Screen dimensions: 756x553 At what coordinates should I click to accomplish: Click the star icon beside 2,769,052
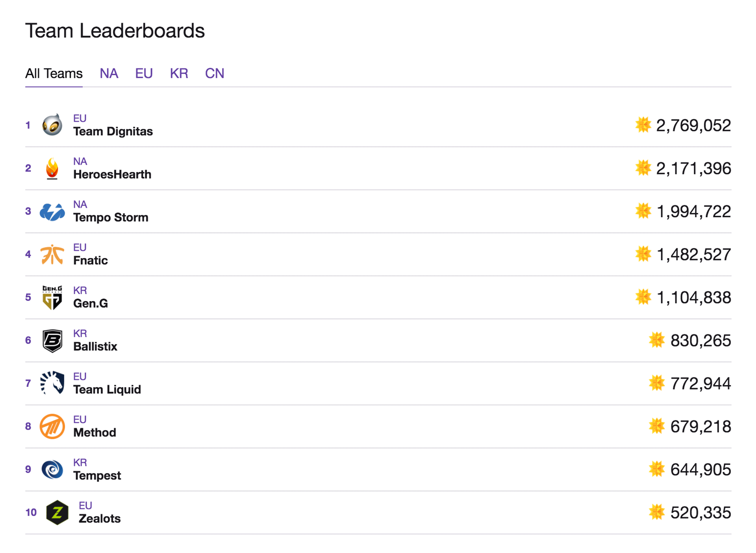pos(643,125)
